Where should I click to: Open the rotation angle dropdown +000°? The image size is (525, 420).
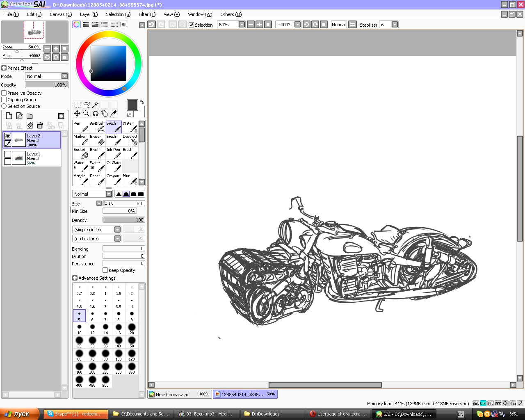[x=297, y=25]
